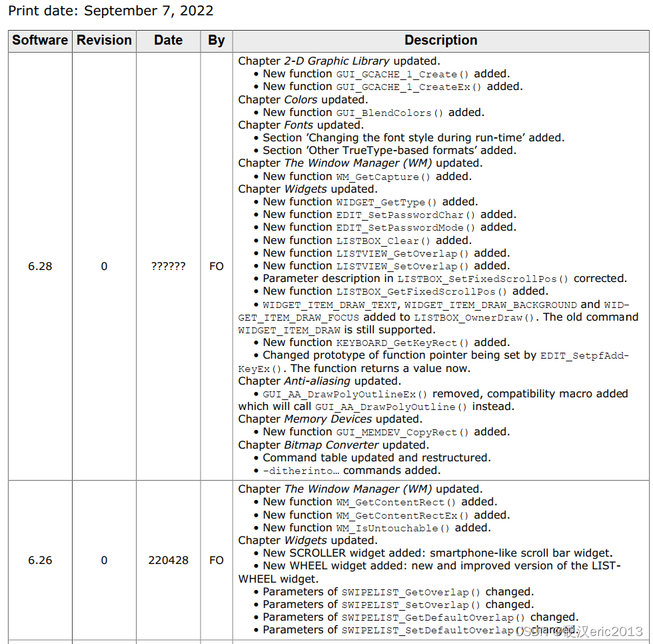Click 'Chapter Bitmap Converter updated' line
The image size is (653, 644).
tap(333, 445)
